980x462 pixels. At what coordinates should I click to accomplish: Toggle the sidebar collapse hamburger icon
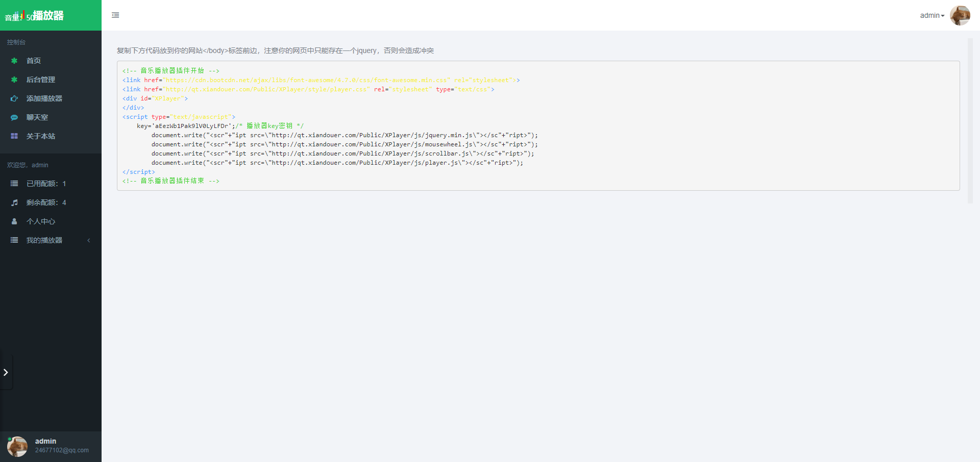click(115, 15)
